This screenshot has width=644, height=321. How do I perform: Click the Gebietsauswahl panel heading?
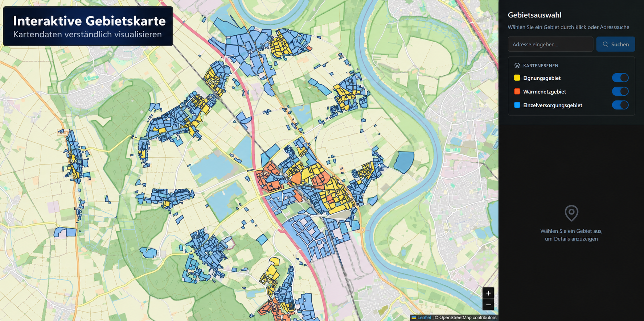click(535, 15)
